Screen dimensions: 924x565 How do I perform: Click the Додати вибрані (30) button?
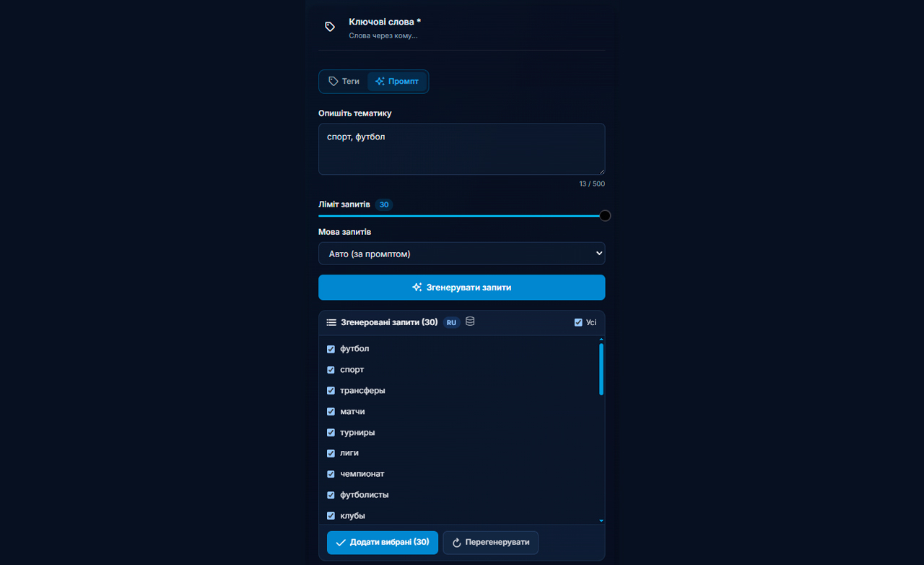[x=383, y=543]
